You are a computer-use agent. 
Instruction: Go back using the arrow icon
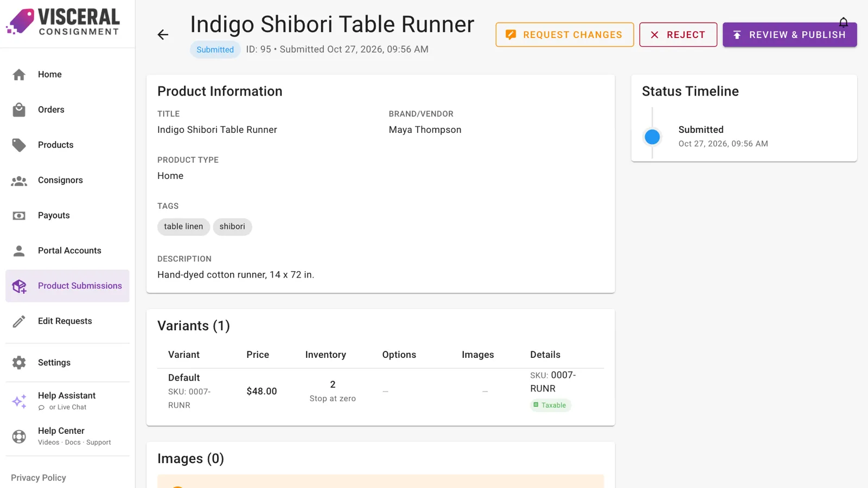coord(163,35)
